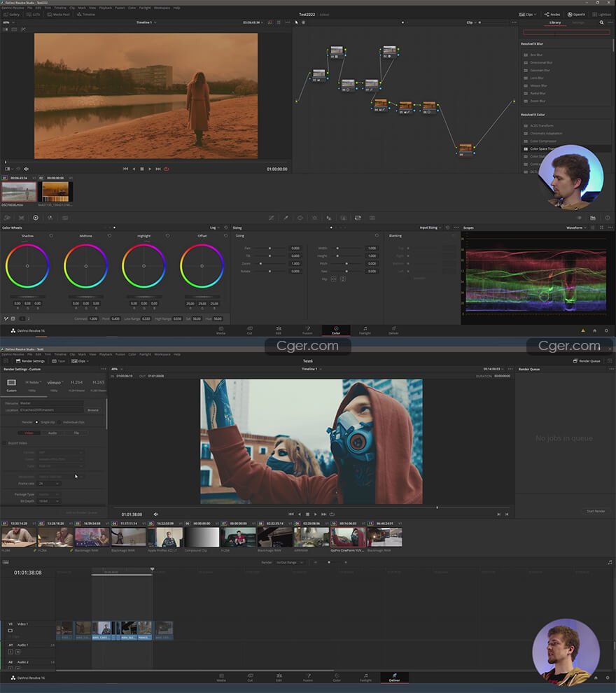
Task: Open Clips dropdown in Deliver toolbar
Action: click(80, 361)
